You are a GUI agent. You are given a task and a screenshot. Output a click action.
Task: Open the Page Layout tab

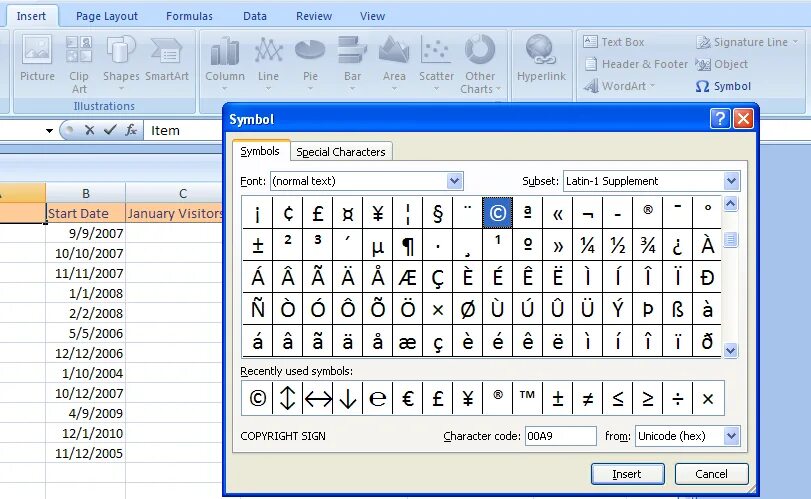(107, 16)
